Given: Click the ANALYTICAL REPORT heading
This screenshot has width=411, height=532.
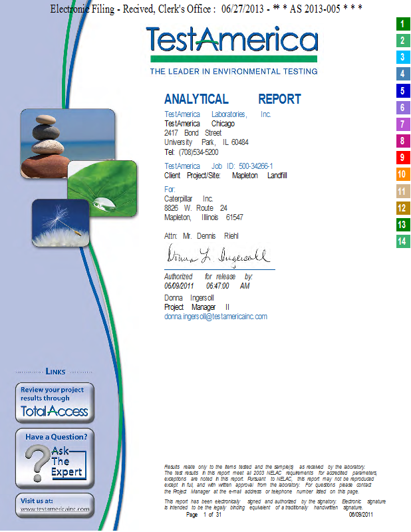Looking at the screenshot, I should point(233,99).
